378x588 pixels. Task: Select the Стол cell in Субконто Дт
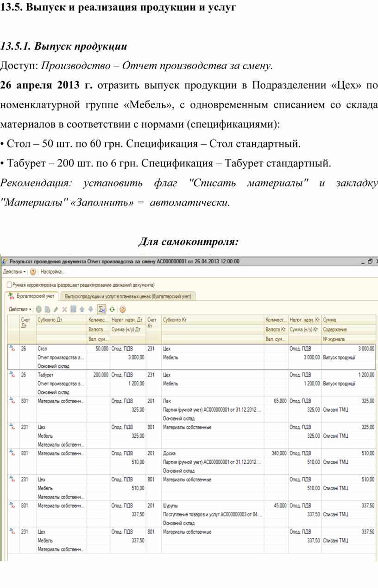tap(61, 348)
